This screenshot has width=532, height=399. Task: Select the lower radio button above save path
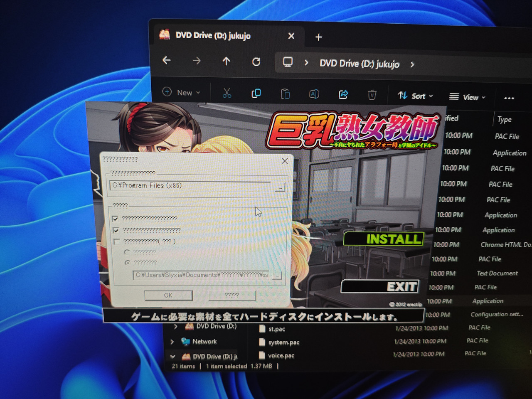tap(128, 263)
